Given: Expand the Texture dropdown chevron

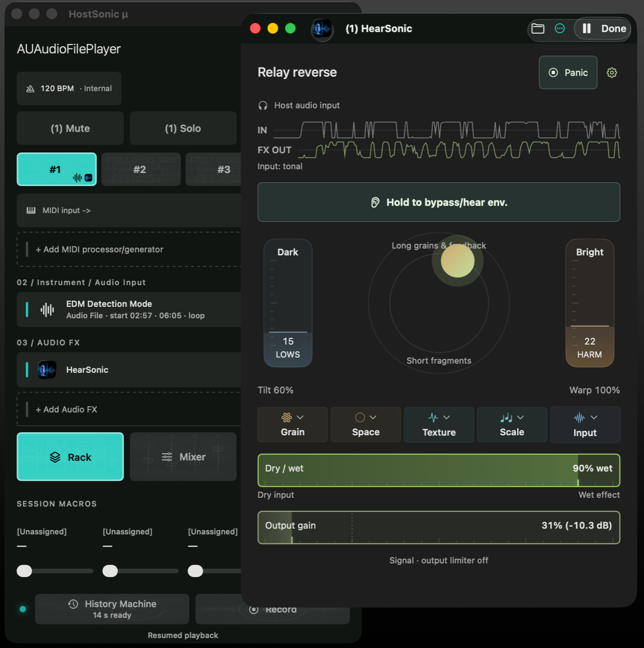Looking at the screenshot, I should point(446,417).
